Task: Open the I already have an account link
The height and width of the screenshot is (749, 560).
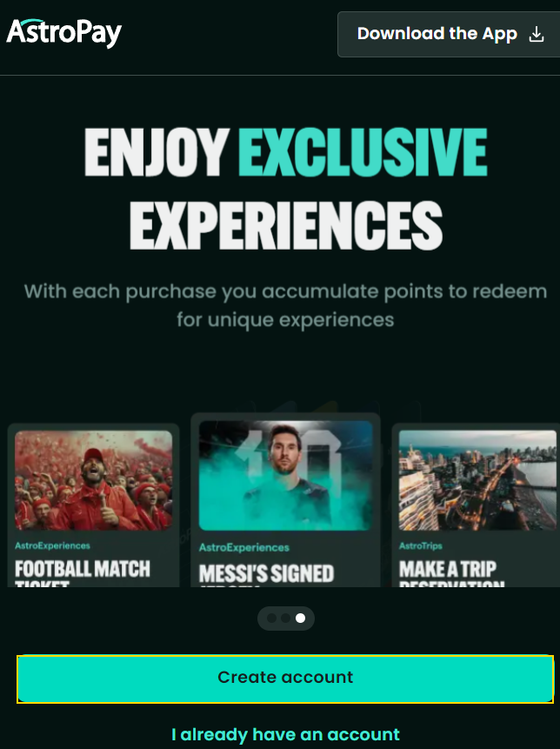Action: point(285,734)
